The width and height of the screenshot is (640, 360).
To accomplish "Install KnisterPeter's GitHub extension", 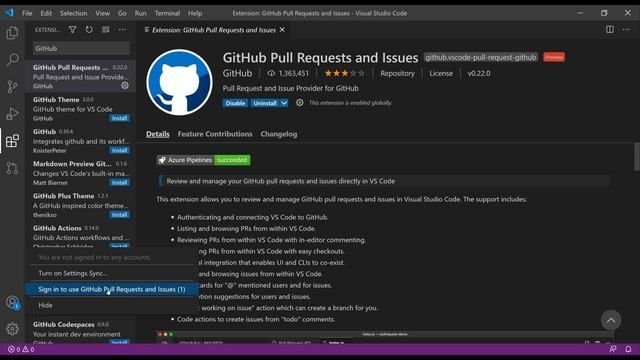I will tap(119, 151).
